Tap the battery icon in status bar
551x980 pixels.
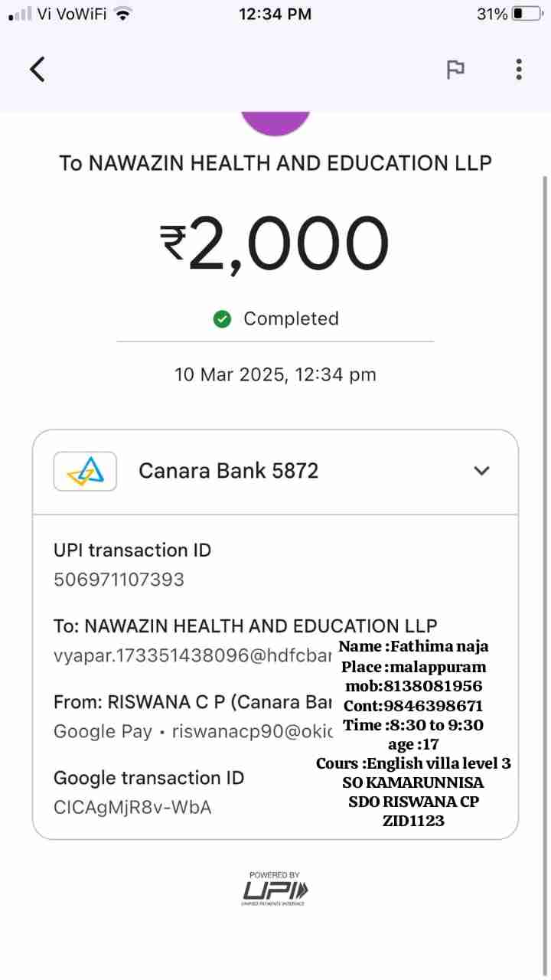coord(527,14)
